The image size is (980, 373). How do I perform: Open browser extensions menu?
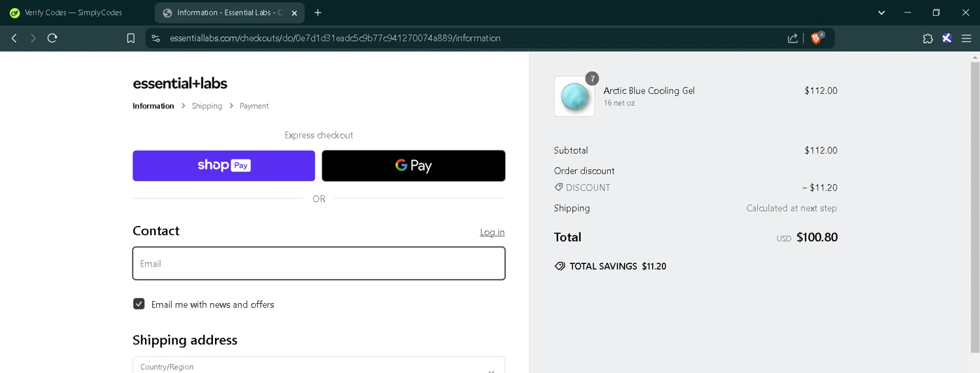coord(928,39)
